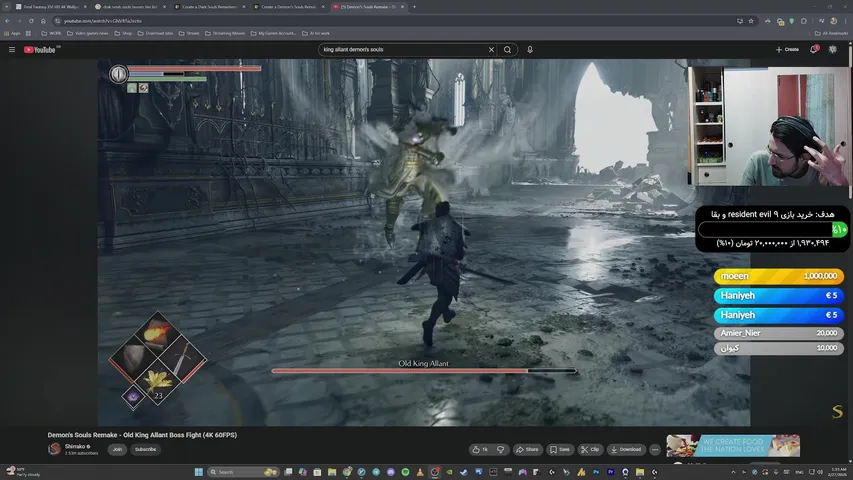Open more actions three-dot menu under video
Image resolution: width=853 pixels, height=480 pixels.
pos(655,450)
